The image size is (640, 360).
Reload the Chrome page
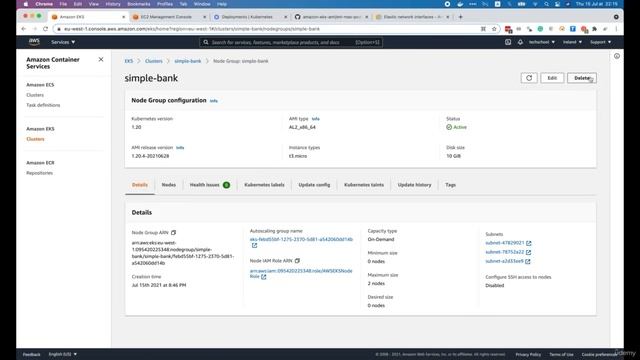click(45, 29)
